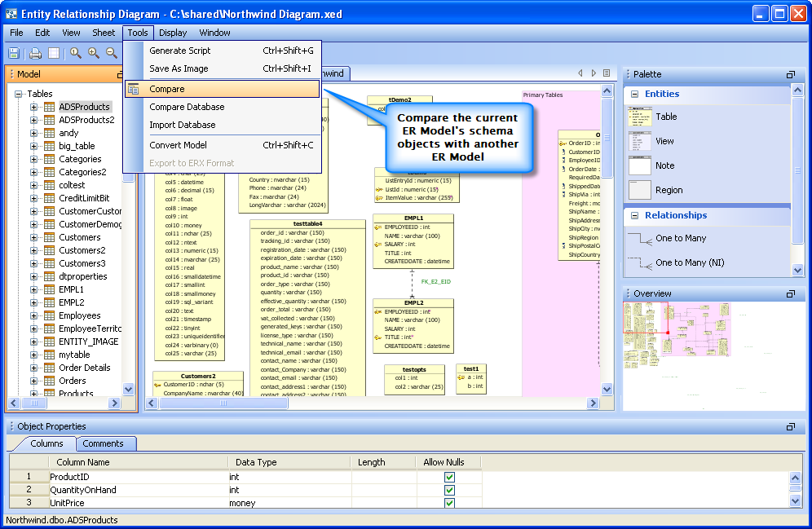
Task: Expand the Customers tree node
Action: point(33,237)
